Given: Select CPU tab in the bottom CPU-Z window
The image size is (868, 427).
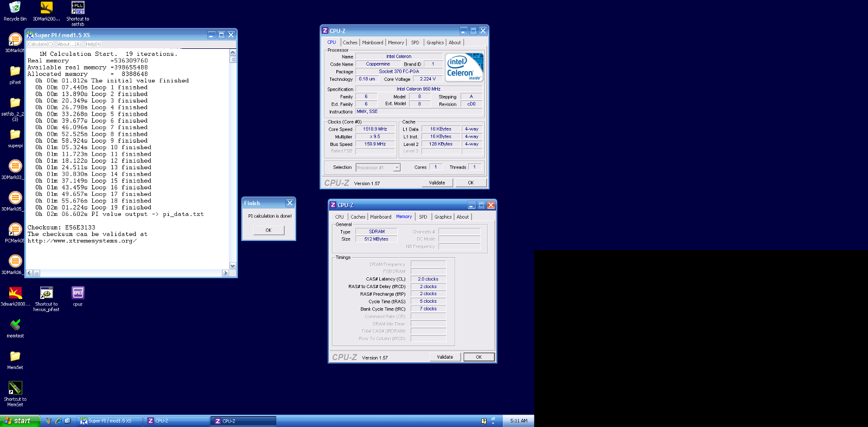Looking at the screenshot, I should pyautogui.click(x=340, y=216).
